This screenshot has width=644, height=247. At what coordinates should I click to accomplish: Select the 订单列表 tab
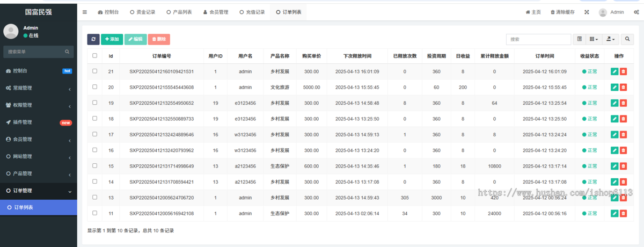coord(288,12)
